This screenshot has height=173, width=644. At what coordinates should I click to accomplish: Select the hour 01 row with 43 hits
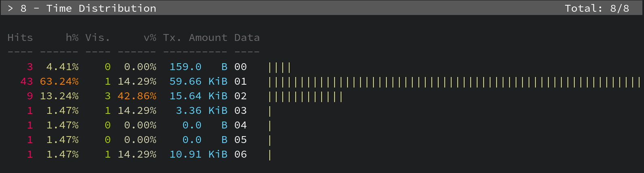point(240,81)
